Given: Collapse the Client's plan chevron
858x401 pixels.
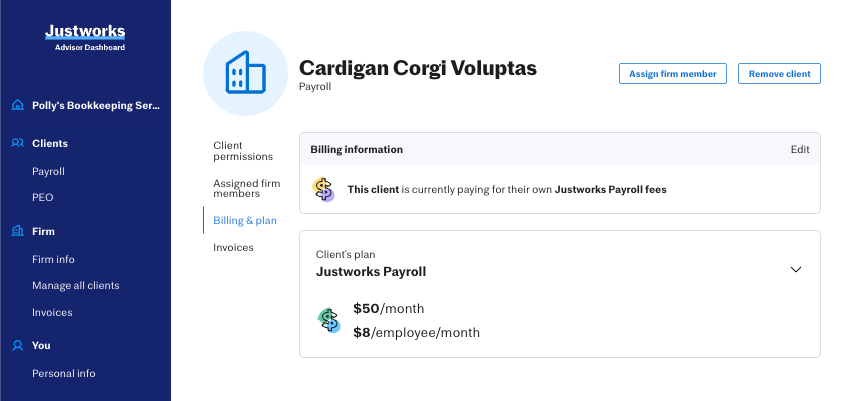Looking at the screenshot, I should click(796, 269).
